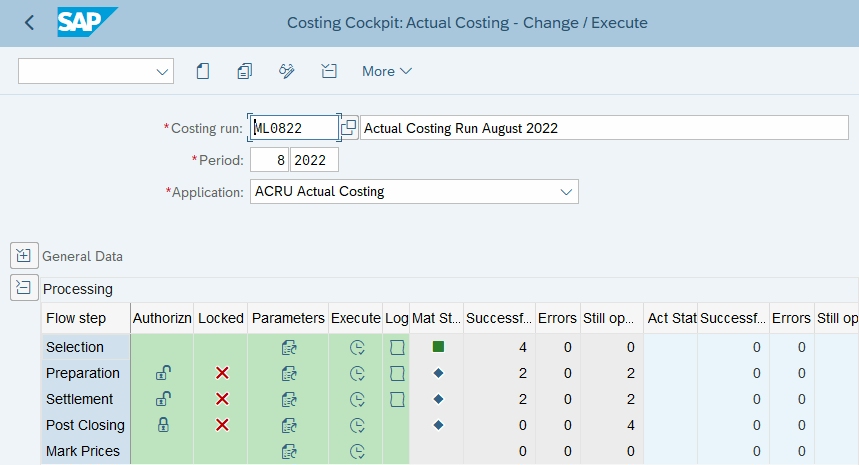Screen dimensions: 859x465
Task: Open the Application ACRU dropdown
Action: click(567, 191)
